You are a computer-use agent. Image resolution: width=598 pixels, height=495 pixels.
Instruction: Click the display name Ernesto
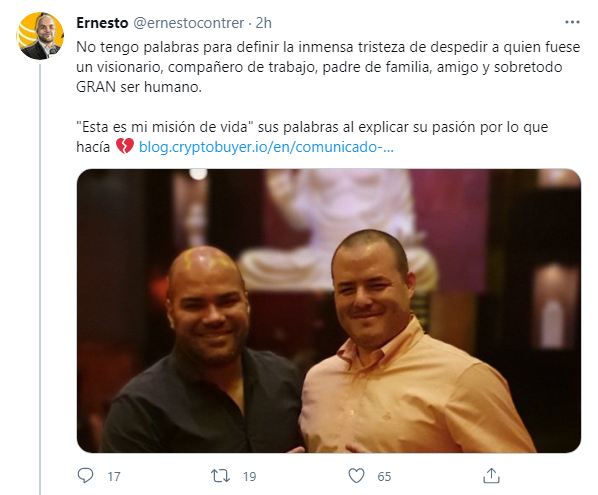click(102, 23)
